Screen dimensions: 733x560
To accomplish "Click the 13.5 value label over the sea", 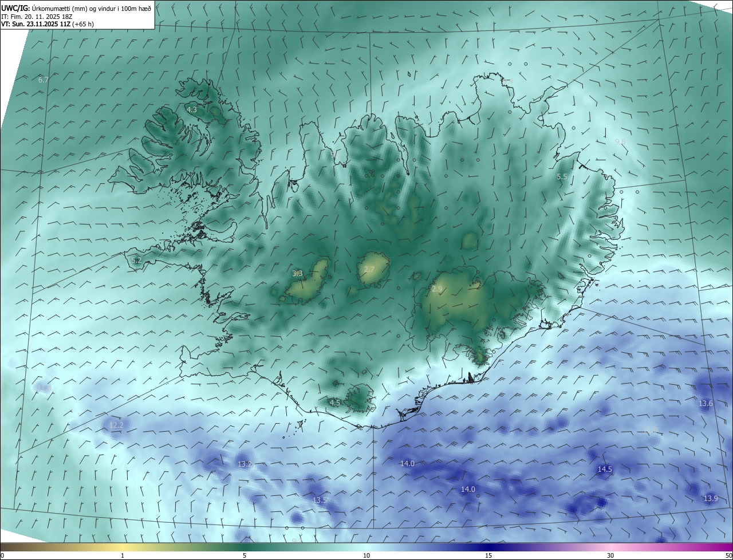I will click(x=320, y=500).
